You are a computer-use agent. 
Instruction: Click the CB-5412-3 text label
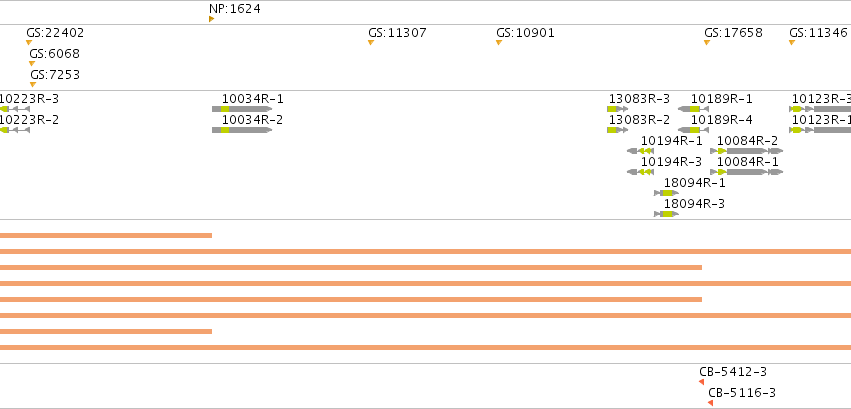point(733,372)
